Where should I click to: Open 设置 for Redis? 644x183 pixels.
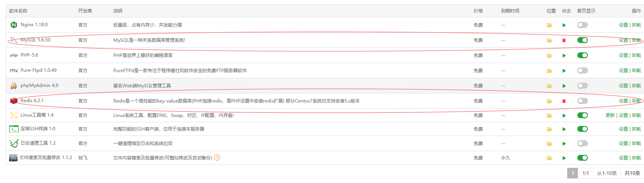click(x=623, y=101)
